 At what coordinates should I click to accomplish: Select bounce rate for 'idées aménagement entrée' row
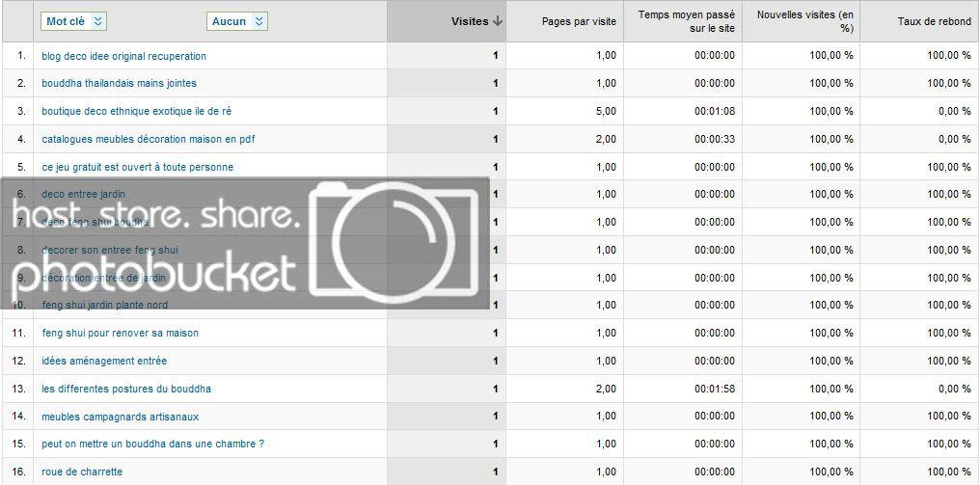pos(949,362)
